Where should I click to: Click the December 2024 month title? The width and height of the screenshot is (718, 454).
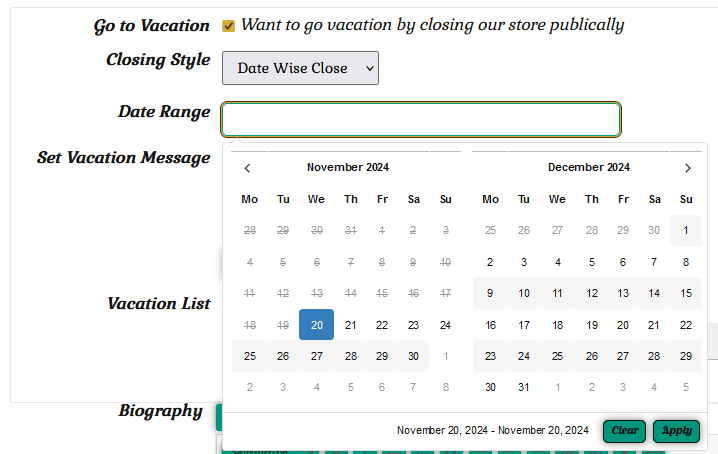[x=588, y=168]
